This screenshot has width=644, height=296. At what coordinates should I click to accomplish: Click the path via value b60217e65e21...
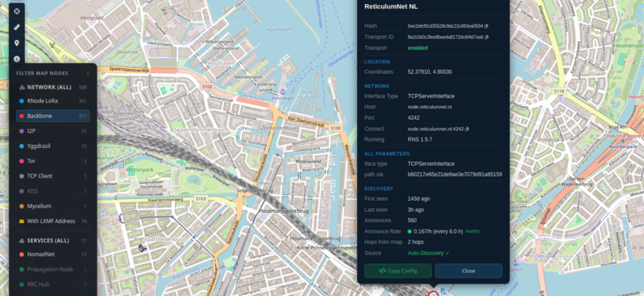[455, 175]
